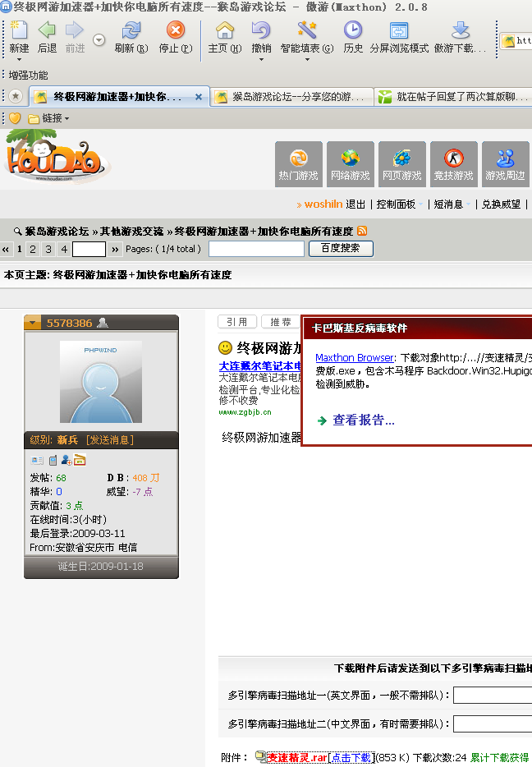Click the PHPWIND user avatar image
This screenshot has width=532, height=767.
(x=101, y=382)
